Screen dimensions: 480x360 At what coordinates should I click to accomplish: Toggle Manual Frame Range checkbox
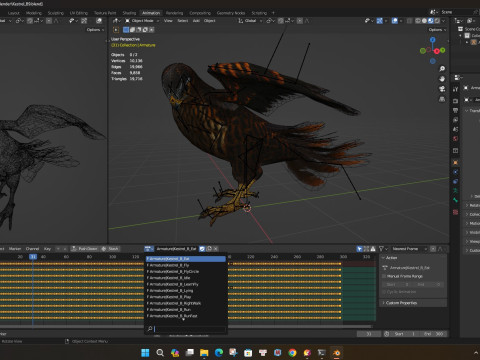point(384,276)
